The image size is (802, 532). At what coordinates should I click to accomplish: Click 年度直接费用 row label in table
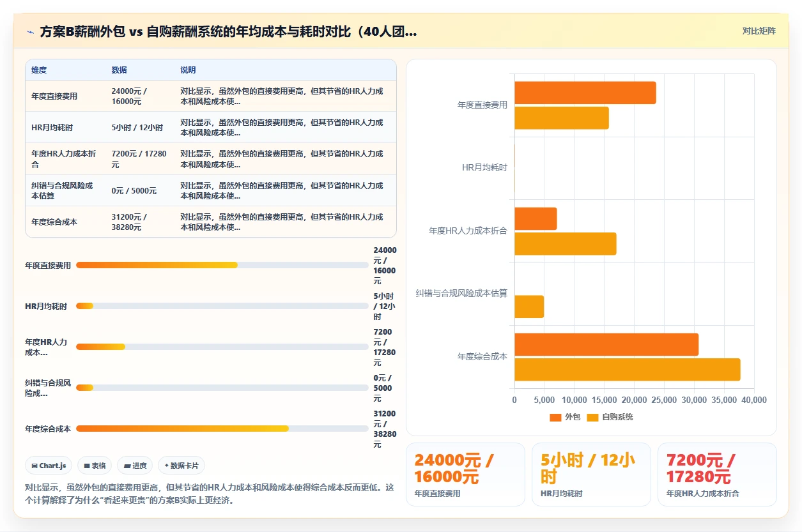click(54, 96)
